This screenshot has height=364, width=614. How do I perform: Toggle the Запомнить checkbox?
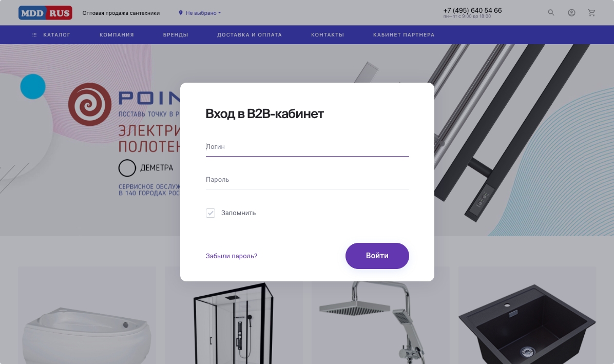tap(210, 213)
